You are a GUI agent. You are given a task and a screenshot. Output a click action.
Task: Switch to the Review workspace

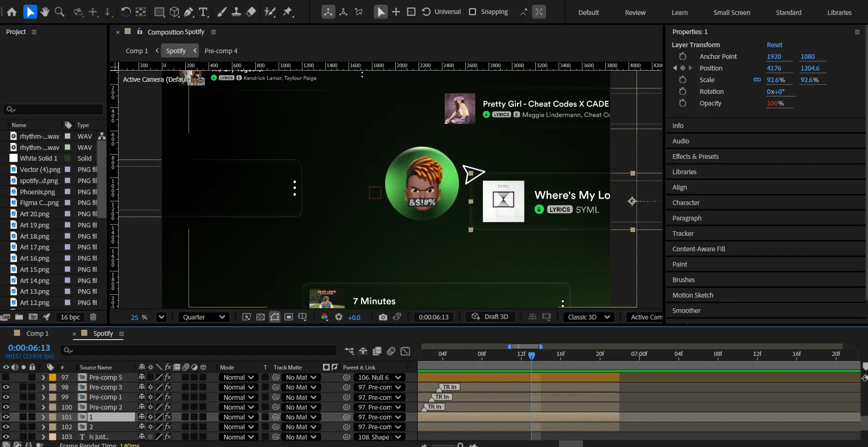635,13
